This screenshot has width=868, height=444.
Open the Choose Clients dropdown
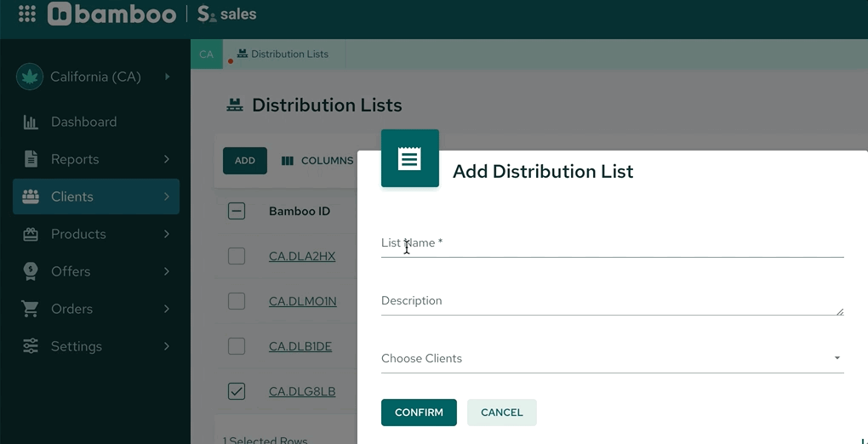tap(612, 359)
